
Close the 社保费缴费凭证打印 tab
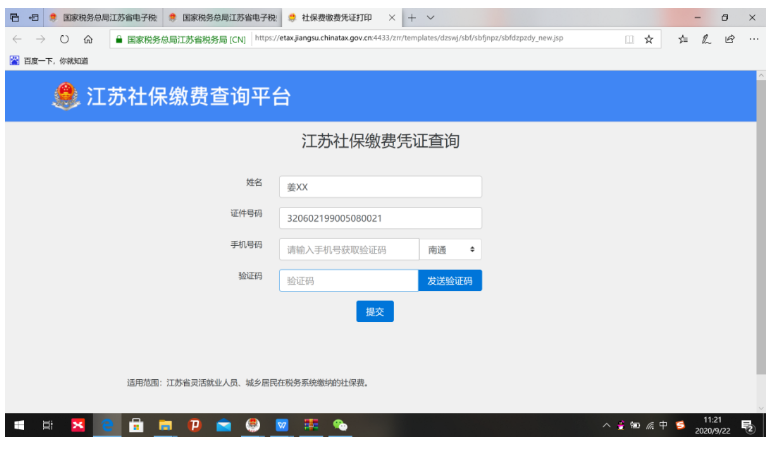click(x=392, y=18)
